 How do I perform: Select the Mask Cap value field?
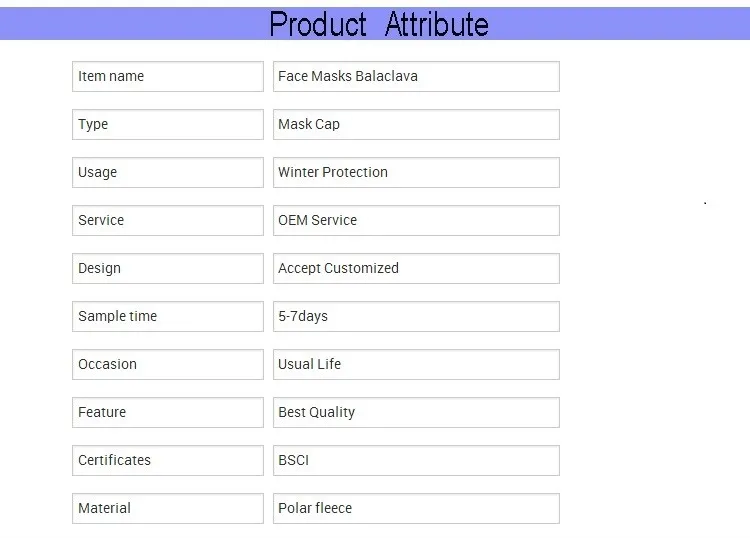click(415, 125)
